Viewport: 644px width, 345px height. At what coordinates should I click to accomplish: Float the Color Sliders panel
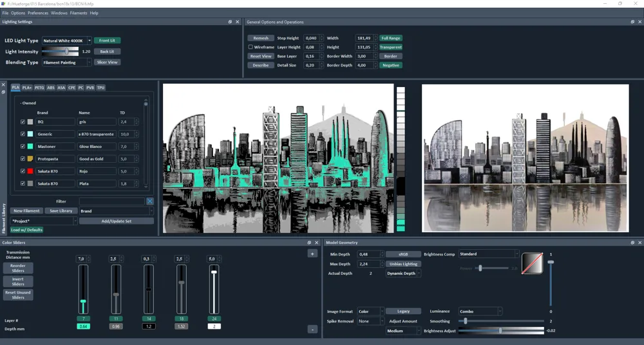tap(309, 243)
